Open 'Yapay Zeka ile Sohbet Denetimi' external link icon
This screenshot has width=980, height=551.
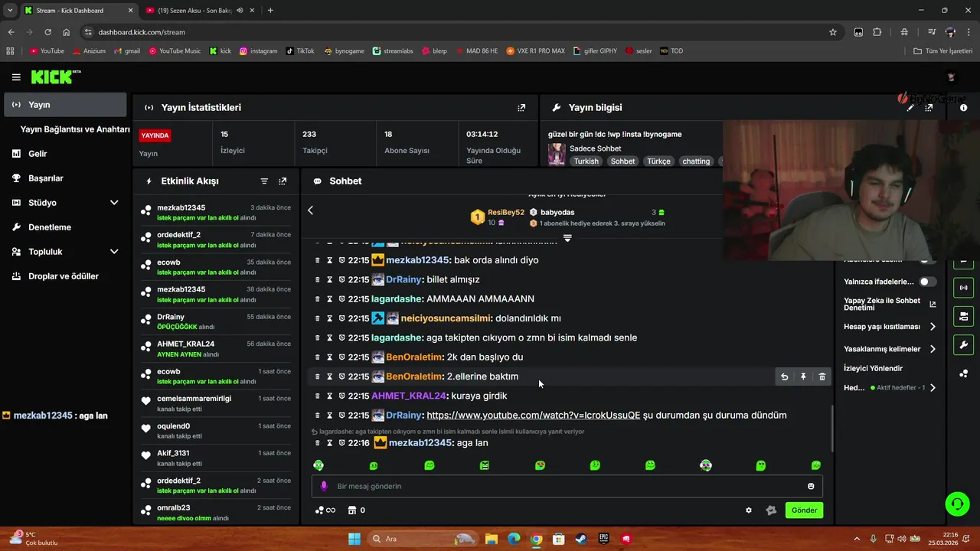click(x=933, y=304)
